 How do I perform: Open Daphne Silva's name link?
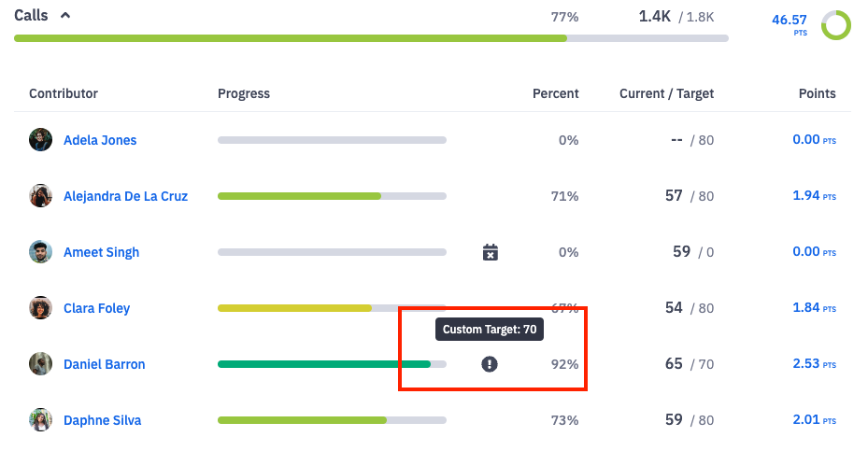coord(102,420)
